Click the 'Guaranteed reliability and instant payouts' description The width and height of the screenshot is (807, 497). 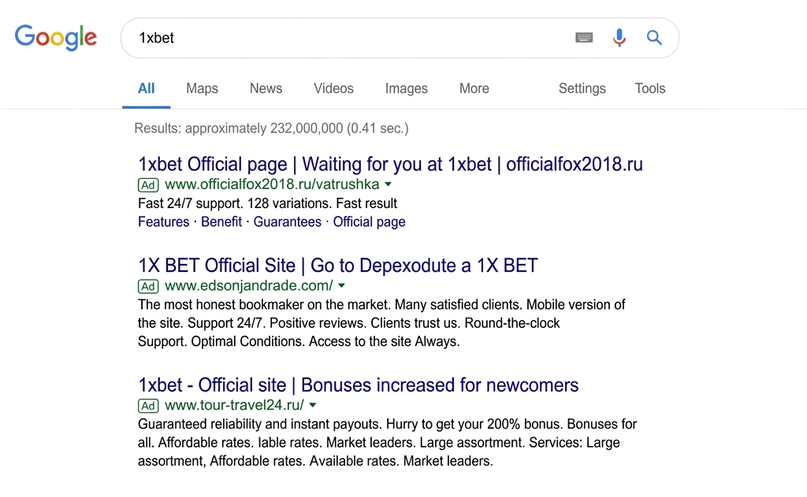click(x=387, y=442)
